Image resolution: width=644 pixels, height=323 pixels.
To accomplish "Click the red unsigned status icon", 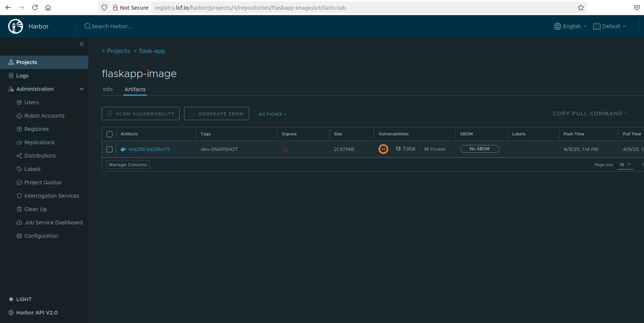I will [x=286, y=149].
